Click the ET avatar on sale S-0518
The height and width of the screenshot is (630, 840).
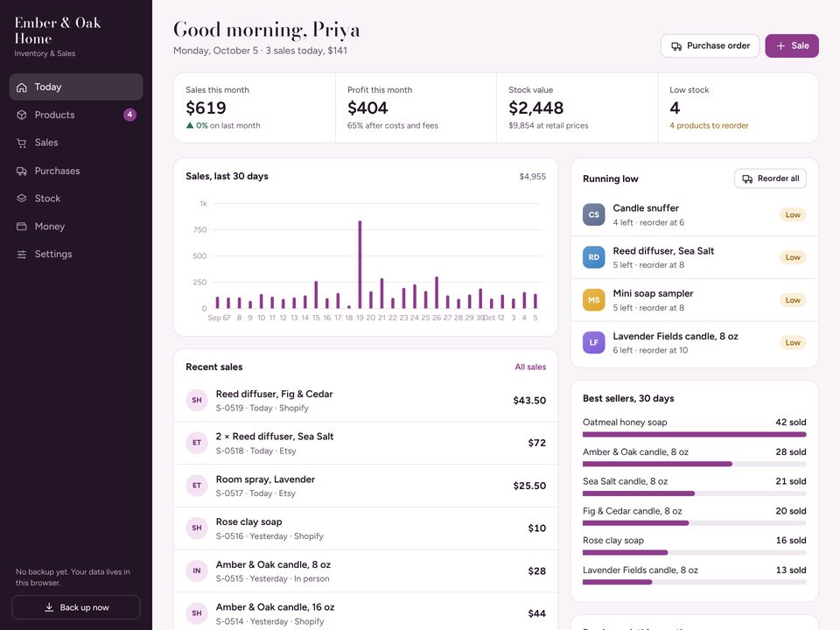tap(197, 443)
